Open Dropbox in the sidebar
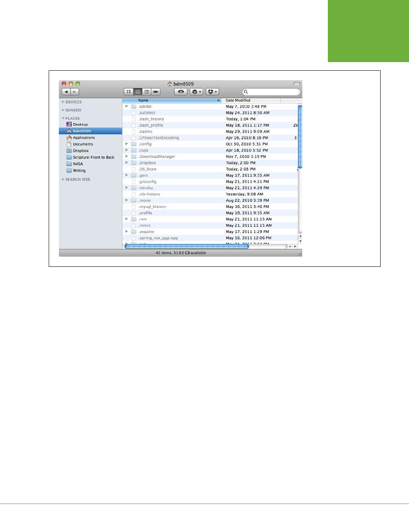Screen dimensions: 409x532 (77, 151)
